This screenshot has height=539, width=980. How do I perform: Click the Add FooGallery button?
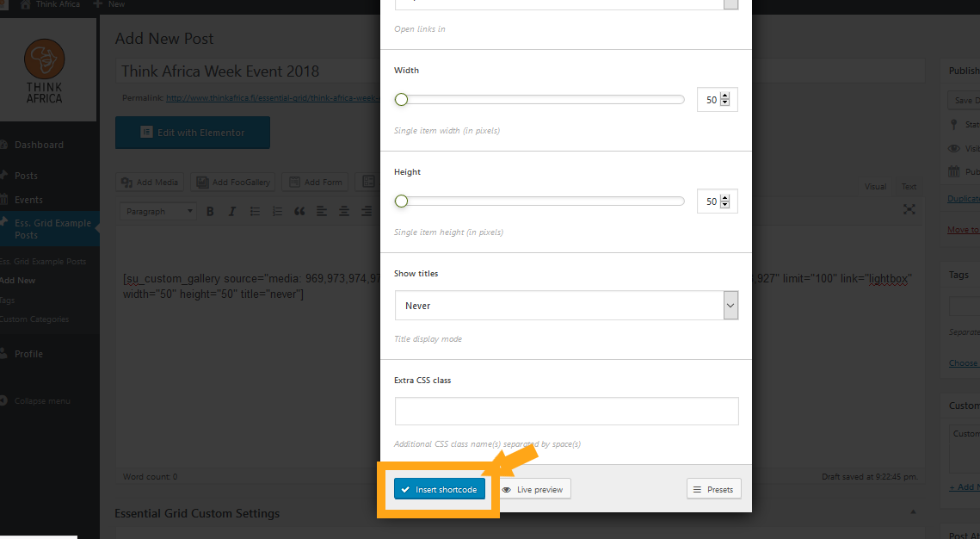pos(233,182)
